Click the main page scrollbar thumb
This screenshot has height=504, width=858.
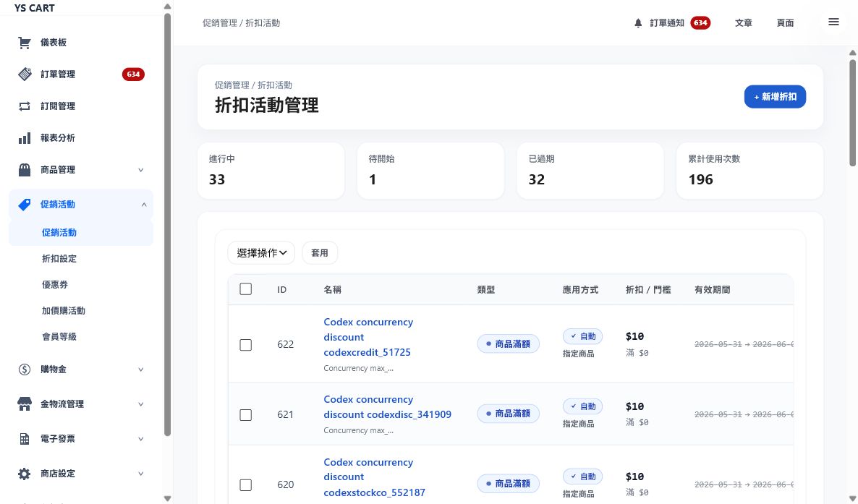[x=852, y=111]
